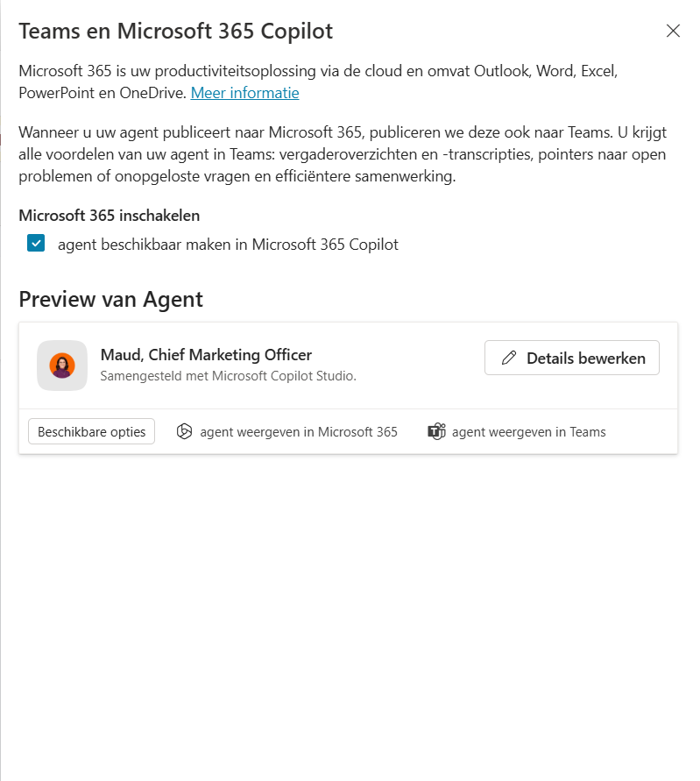Uncheck 'agent beschikbaar maken in Microsoft 365 Copilot'
The height and width of the screenshot is (781, 700).
pyautogui.click(x=35, y=243)
